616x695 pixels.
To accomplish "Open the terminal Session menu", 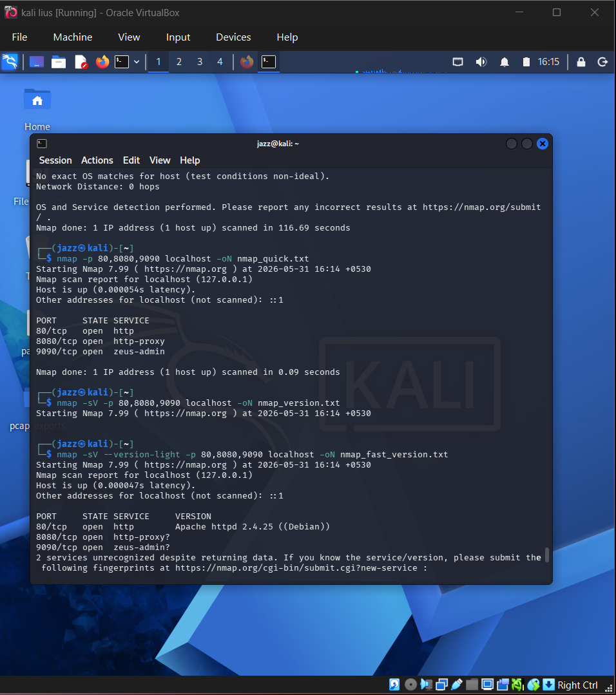I will (55, 160).
